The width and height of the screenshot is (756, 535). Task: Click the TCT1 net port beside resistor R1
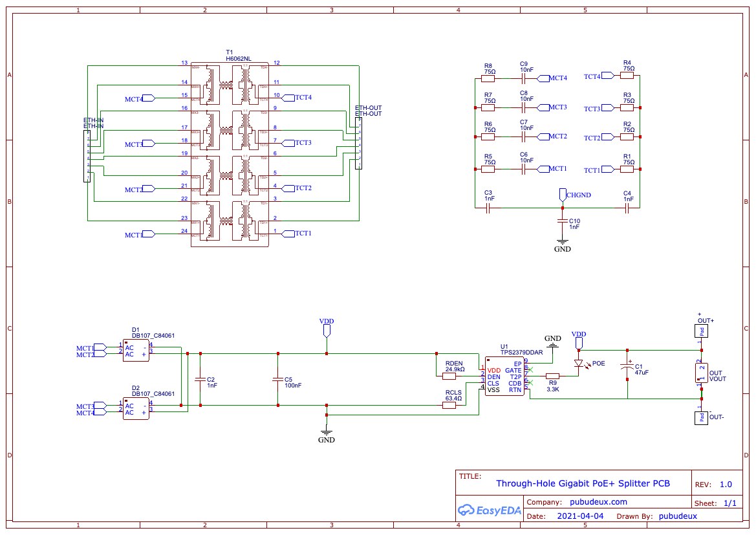click(x=599, y=169)
